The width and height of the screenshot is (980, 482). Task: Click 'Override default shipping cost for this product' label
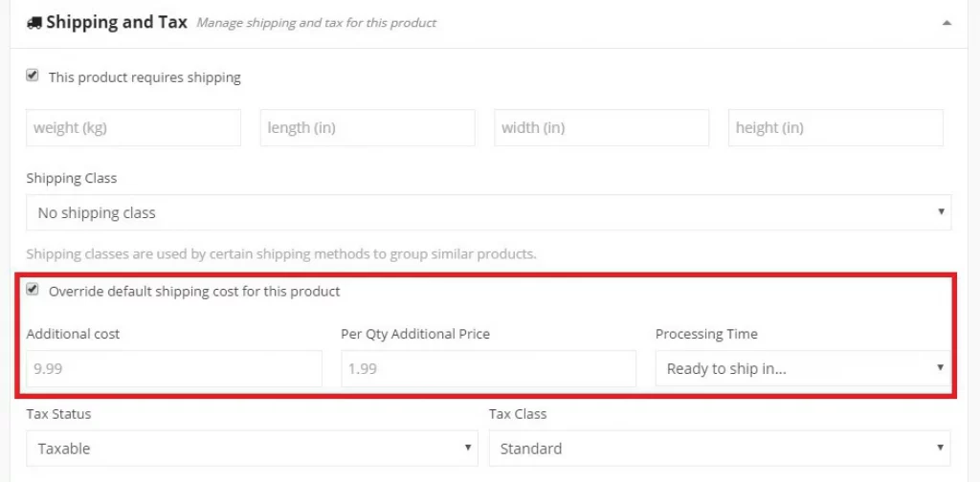coord(194,292)
